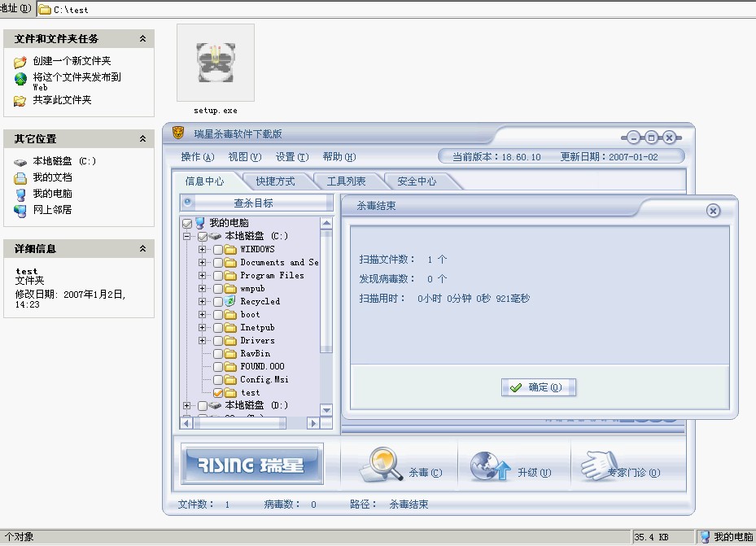The height and width of the screenshot is (546, 756).
Task: Uncheck the test folder checkbox
Action: click(x=218, y=393)
